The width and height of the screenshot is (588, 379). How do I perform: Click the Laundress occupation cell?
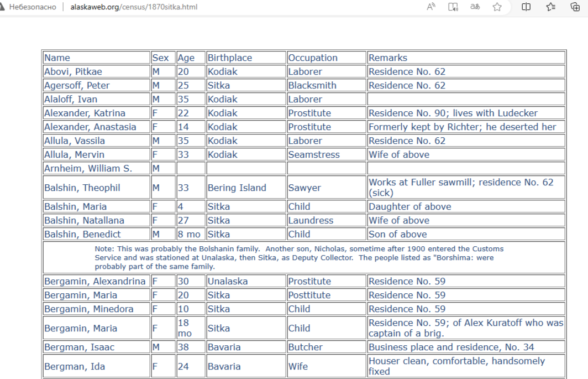pyautogui.click(x=326, y=220)
